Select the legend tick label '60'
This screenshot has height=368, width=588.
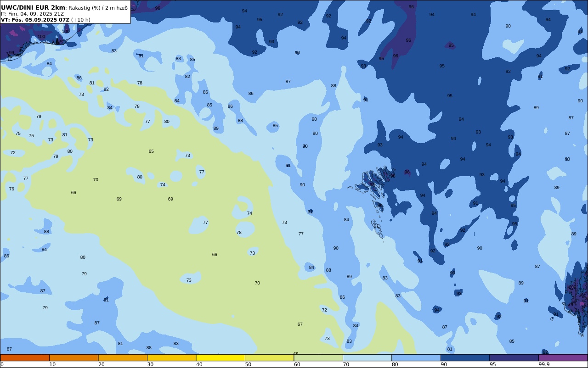click(x=297, y=364)
